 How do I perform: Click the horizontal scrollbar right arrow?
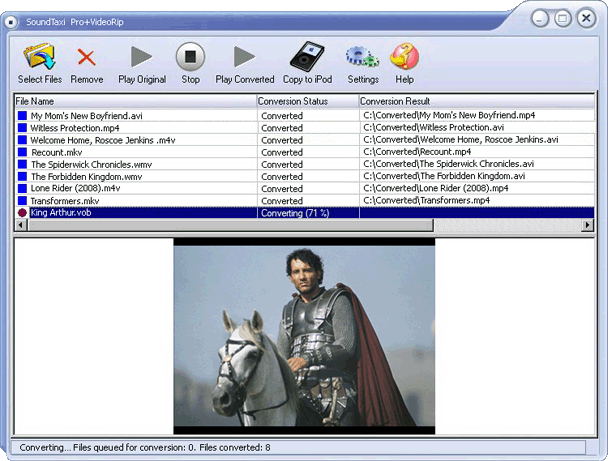588,224
